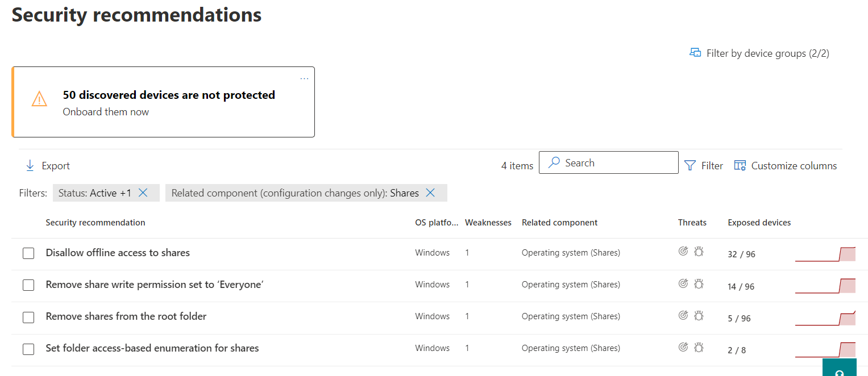Select checkbox for Remove share write permission
The height and width of the screenshot is (376, 868).
(x=28, y=285)
